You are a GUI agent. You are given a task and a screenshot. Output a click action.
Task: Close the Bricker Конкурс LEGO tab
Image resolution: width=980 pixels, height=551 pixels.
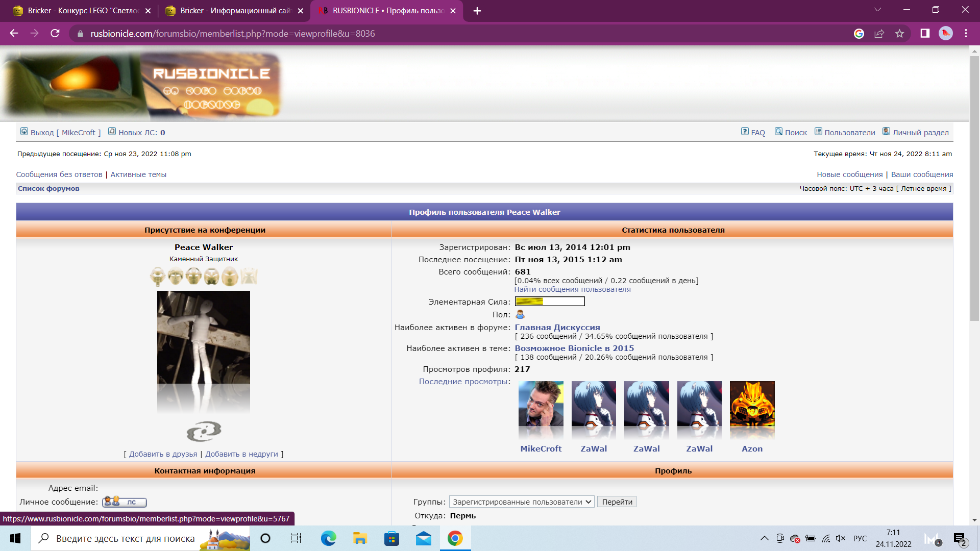148,11
